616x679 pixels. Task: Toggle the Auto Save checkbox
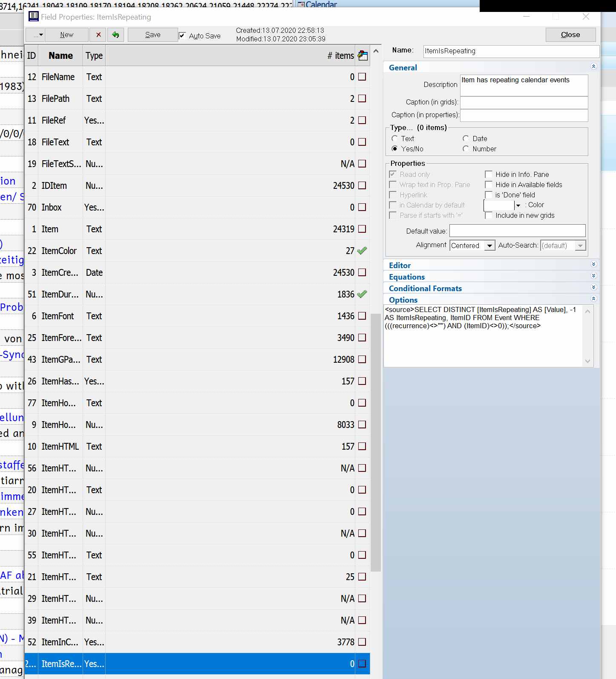pos(182,36)
